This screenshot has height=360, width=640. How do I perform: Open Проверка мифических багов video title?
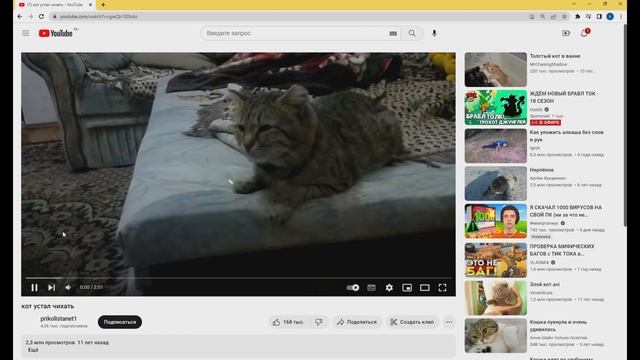[562, 250]
